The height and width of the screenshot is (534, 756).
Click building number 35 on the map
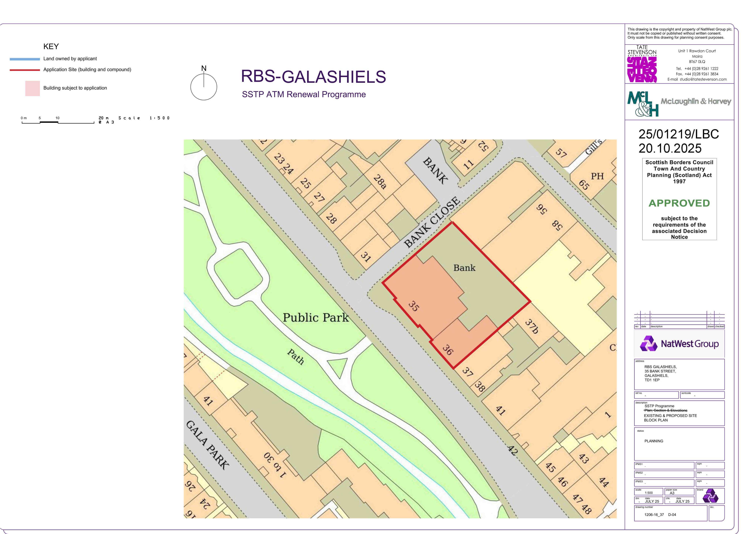coord(414,306)
